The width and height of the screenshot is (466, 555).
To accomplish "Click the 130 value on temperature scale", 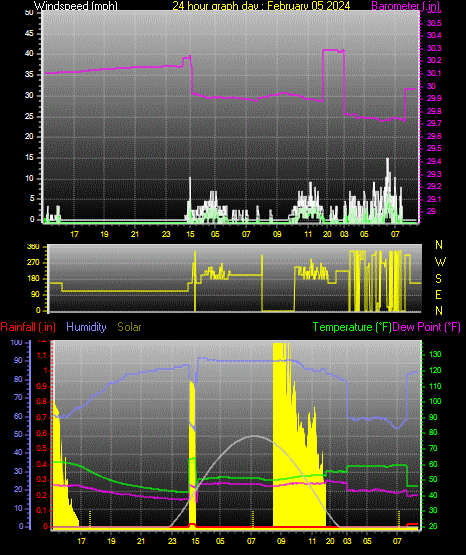I will (435, 354).
